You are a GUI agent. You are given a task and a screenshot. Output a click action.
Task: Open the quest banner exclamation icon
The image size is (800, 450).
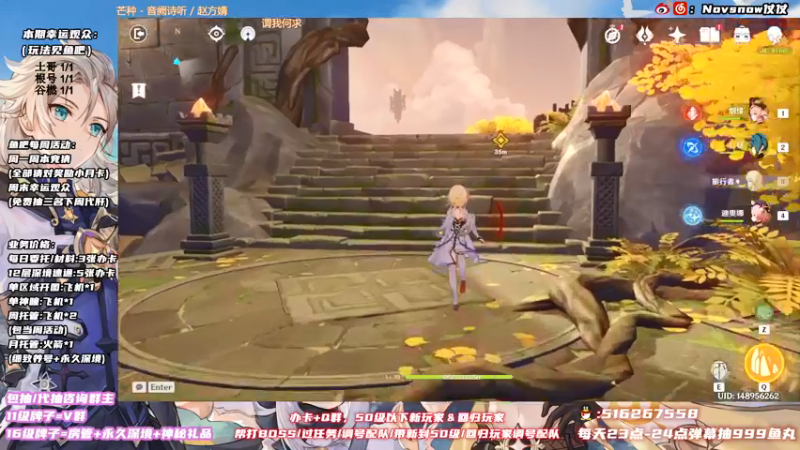(139, 90)
